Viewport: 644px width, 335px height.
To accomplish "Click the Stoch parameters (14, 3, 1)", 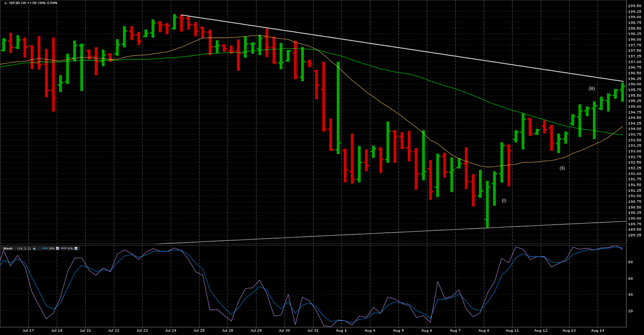I will pyautogui.click(x=24, y=249).
